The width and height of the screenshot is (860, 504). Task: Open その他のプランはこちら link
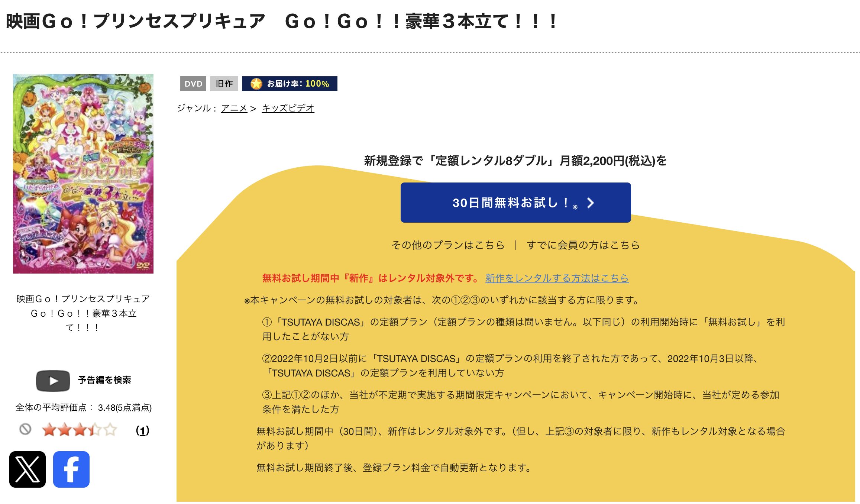coord(447,245)
